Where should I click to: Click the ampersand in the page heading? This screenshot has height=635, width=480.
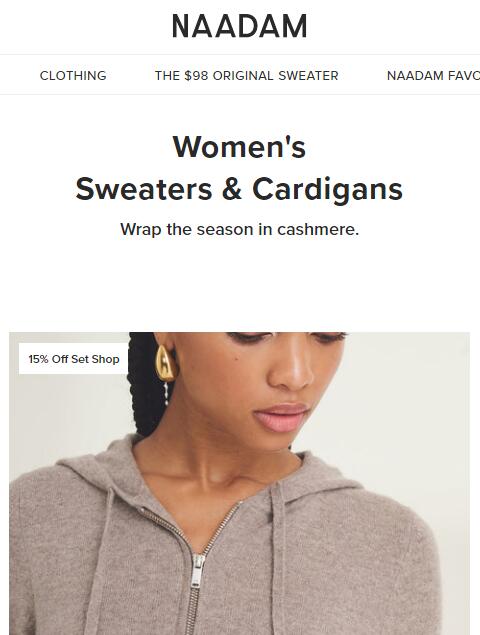click(232, 189)
